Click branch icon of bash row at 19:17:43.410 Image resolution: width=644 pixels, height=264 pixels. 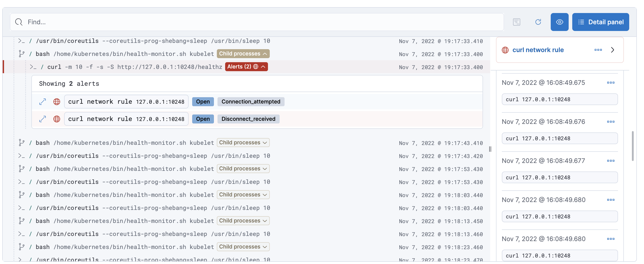[x=22, y=143]
